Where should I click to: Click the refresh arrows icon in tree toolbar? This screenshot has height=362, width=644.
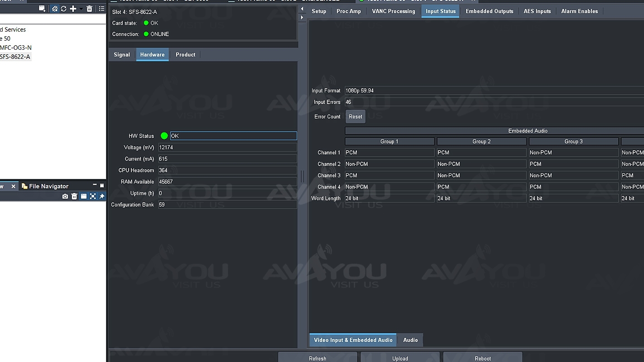(x=63, y=9)
